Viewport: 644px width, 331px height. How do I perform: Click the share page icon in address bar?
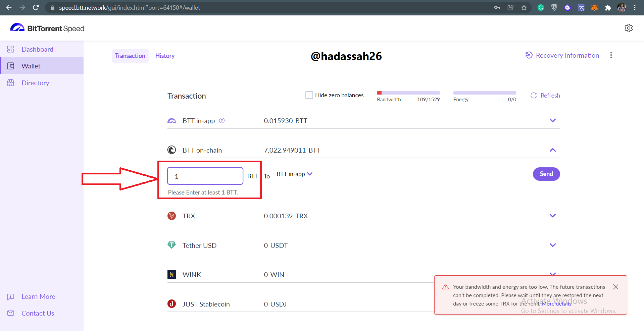coord(510,7)
